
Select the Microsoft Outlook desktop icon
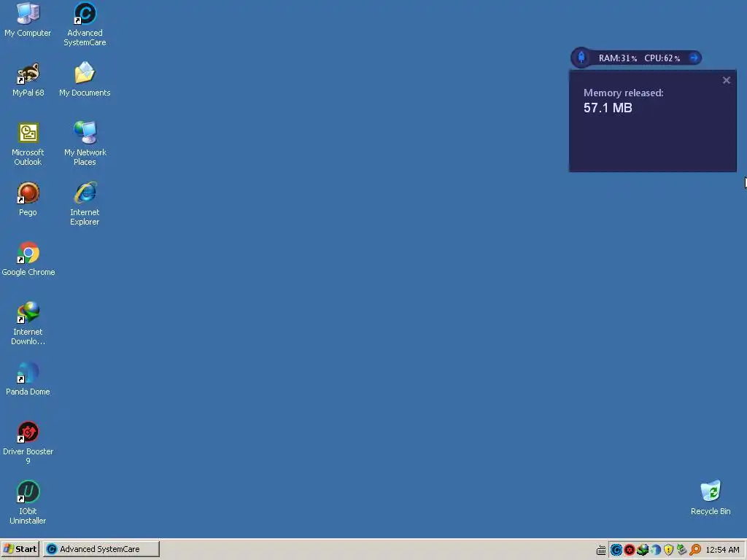click(x=28, y=144)
